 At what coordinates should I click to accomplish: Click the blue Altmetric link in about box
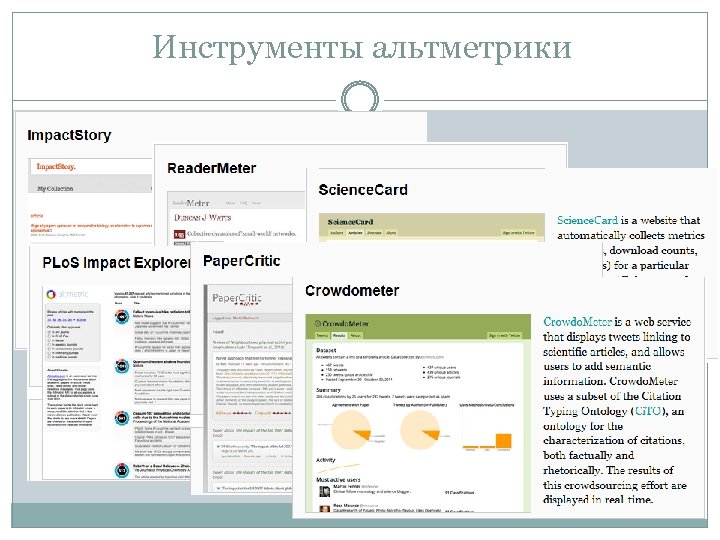coord(56,376)
